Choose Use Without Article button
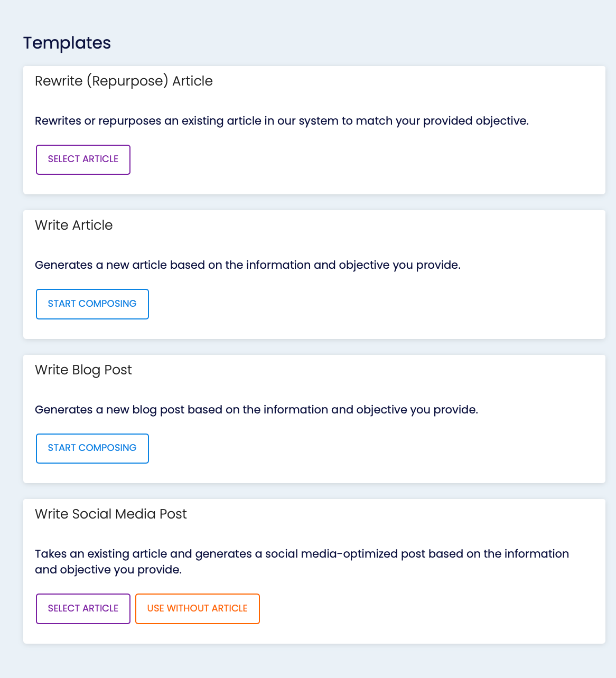Screen dimensions: 616x678 (x=198, y=609)
